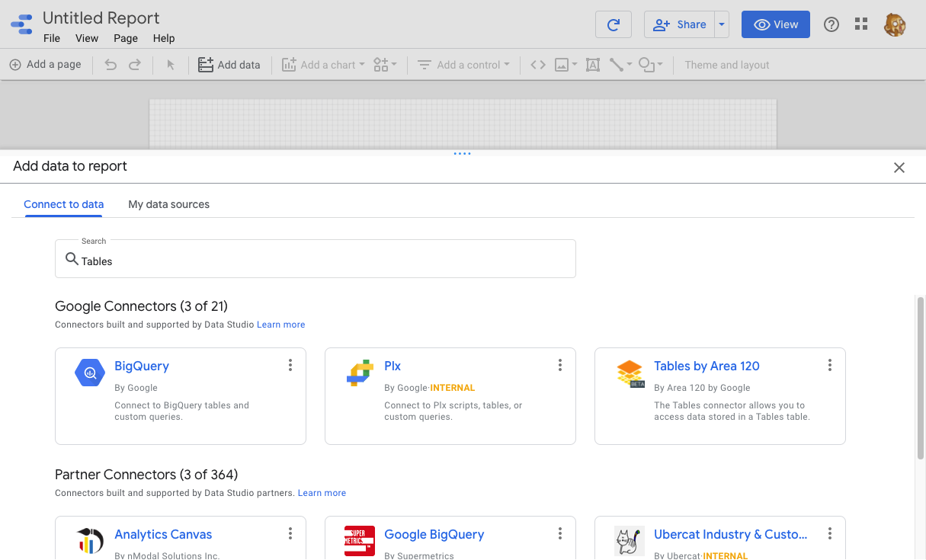The image size is (926, 560).
Task: Click the blue View button
Action: 776,24
